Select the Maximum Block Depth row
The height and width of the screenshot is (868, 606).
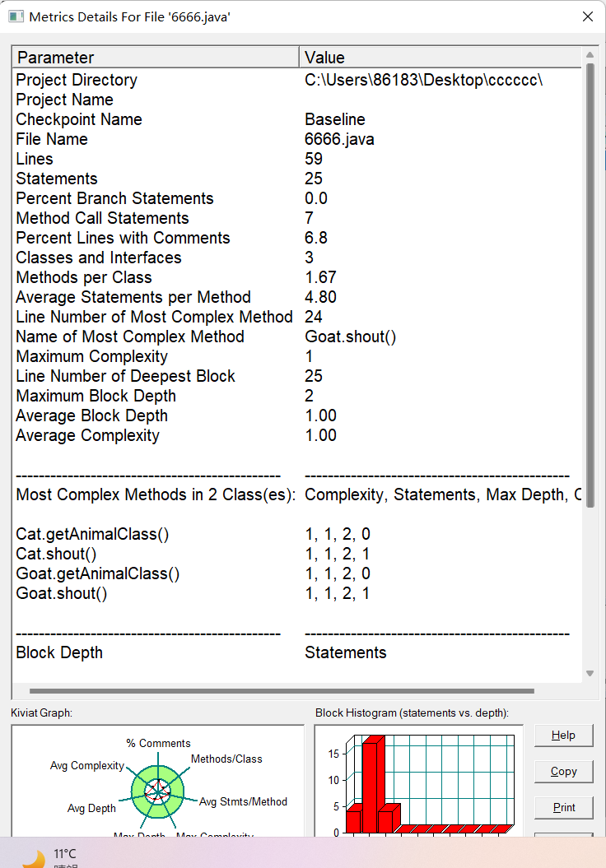tap(96, 396)
